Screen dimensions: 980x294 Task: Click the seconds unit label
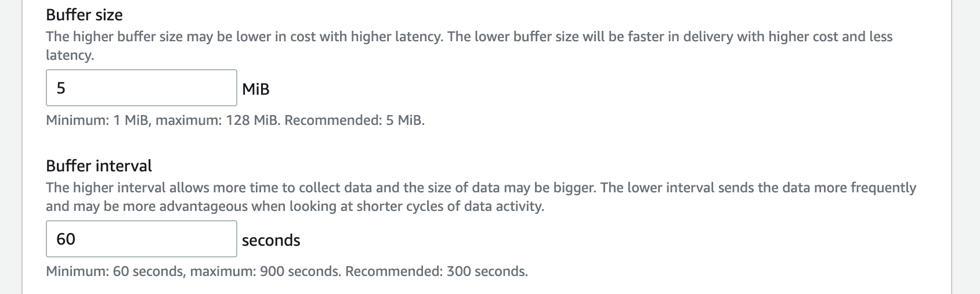[271, 240]
